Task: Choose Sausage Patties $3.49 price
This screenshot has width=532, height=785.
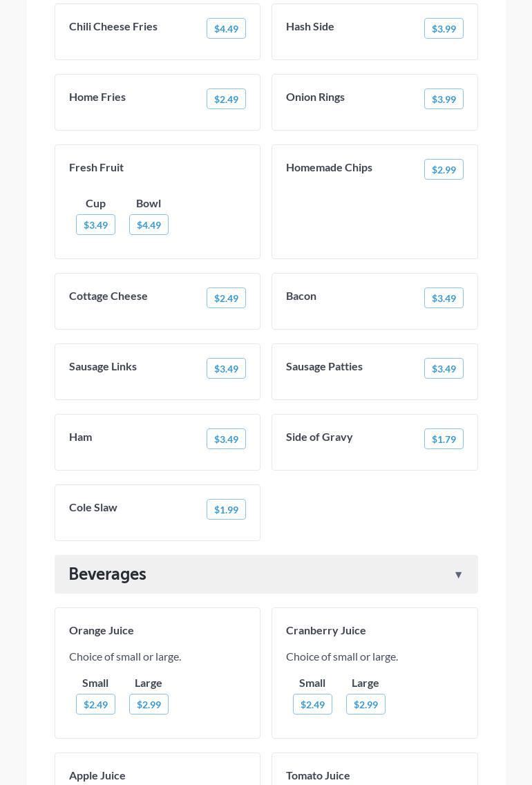Action: [444, 368]
